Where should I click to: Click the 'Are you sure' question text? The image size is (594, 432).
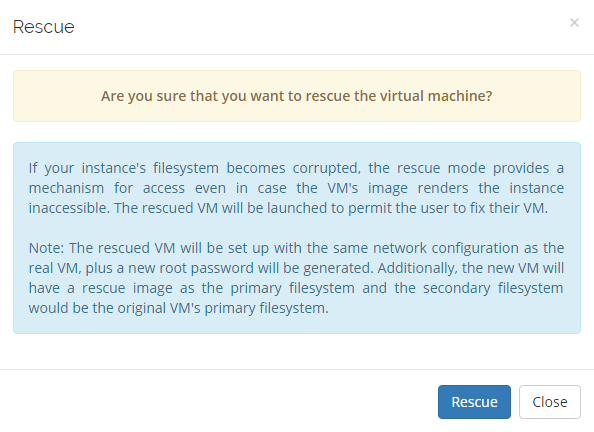click(x=297, y=96)
